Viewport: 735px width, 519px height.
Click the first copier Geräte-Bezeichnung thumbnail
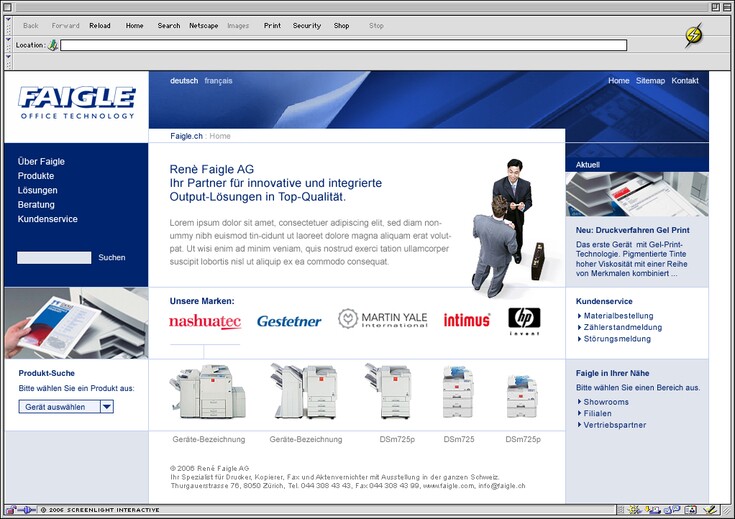[208, 392]
